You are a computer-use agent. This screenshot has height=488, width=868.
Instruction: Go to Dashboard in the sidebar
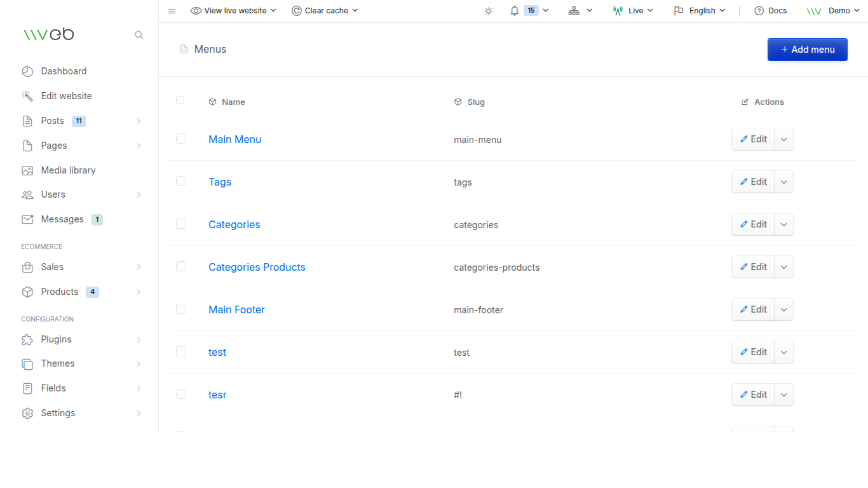click(64, 71)
